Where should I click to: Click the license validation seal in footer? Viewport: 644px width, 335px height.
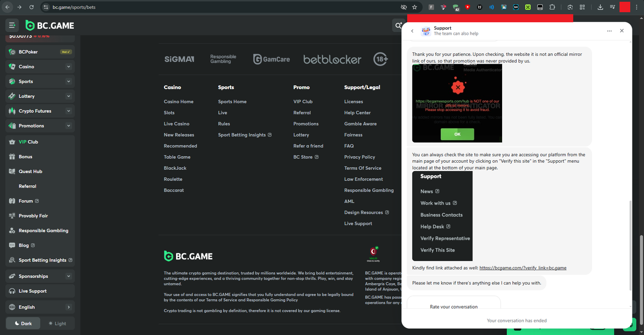tap(373, 253)
